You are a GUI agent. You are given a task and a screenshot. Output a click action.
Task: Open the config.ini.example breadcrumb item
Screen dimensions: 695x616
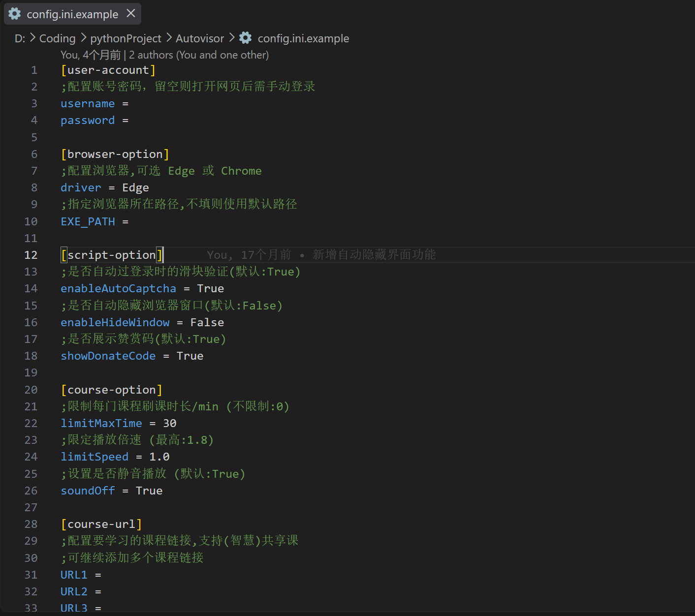(303, 38)
